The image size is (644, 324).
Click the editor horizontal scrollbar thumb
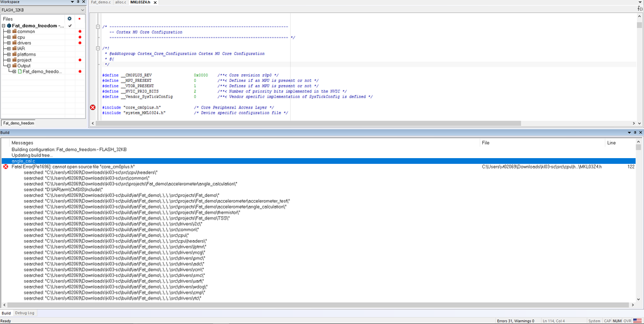click(x=308, y=123)
